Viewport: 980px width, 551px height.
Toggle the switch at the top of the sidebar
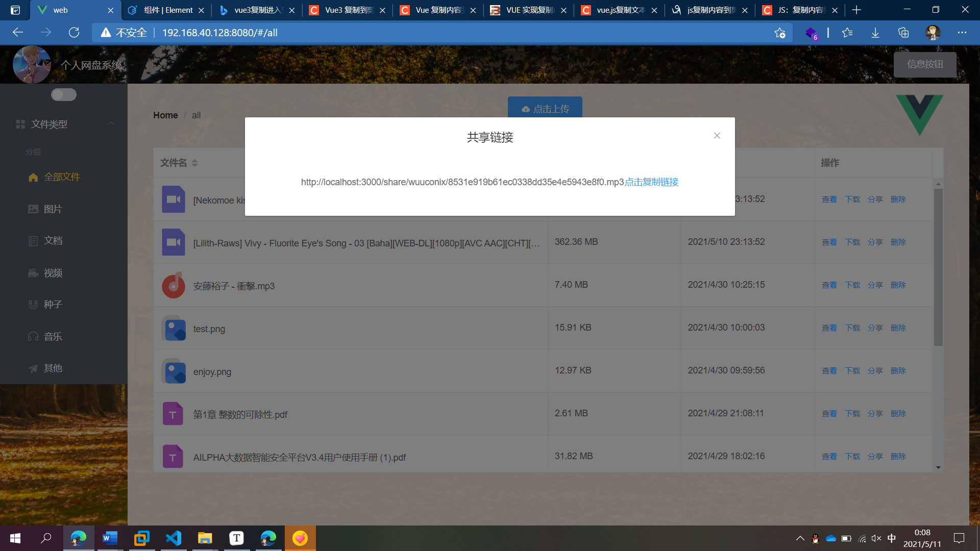point(63,94)
